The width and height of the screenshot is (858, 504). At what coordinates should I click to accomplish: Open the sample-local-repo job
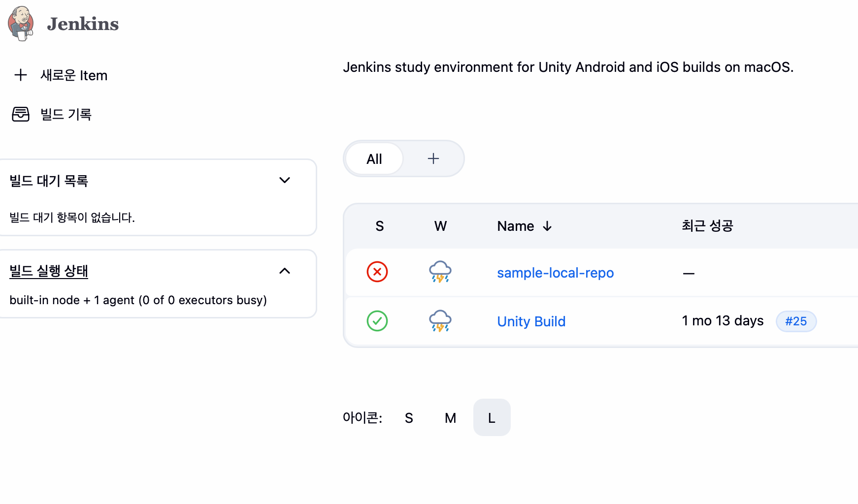tap(555, 273)
